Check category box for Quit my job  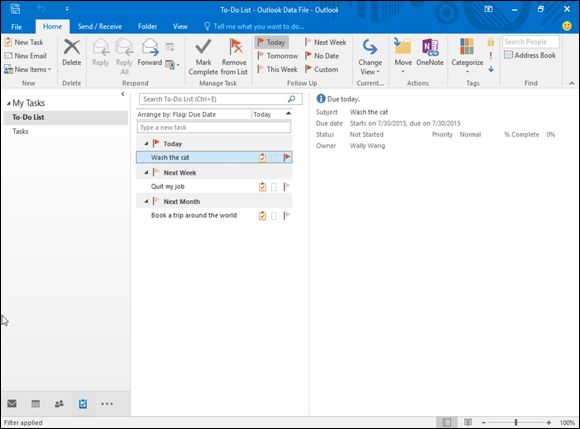point(274,187)
